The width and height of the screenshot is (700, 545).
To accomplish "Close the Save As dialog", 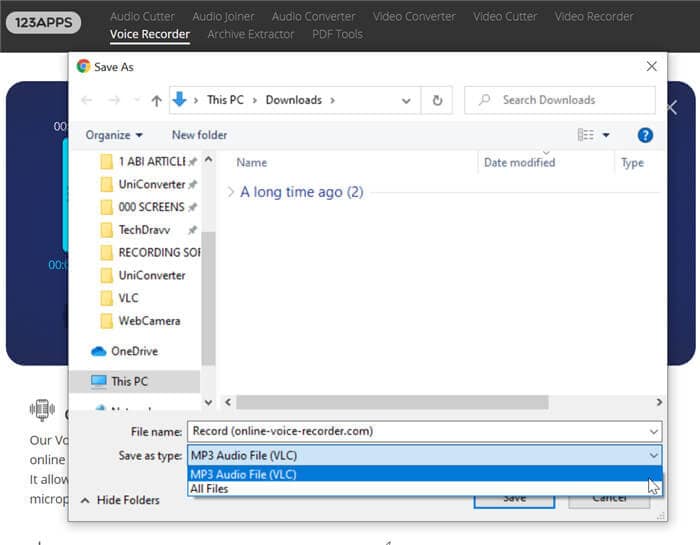I will [651, 67].
